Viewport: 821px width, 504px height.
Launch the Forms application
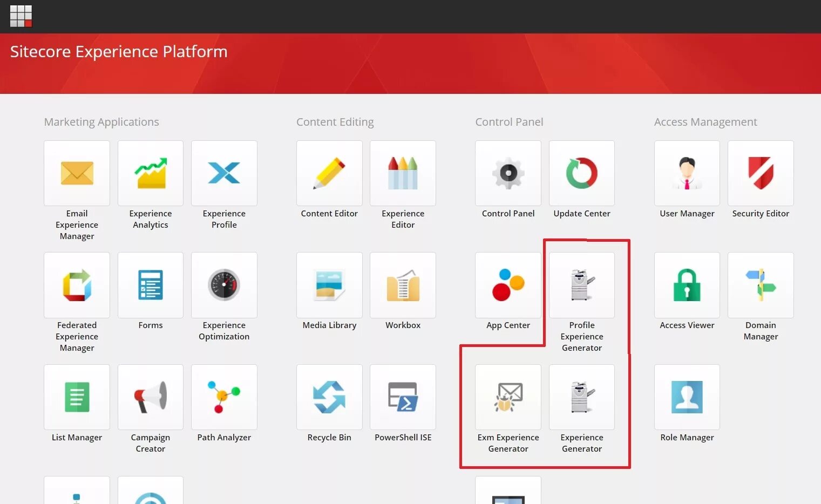pos(151,285)
